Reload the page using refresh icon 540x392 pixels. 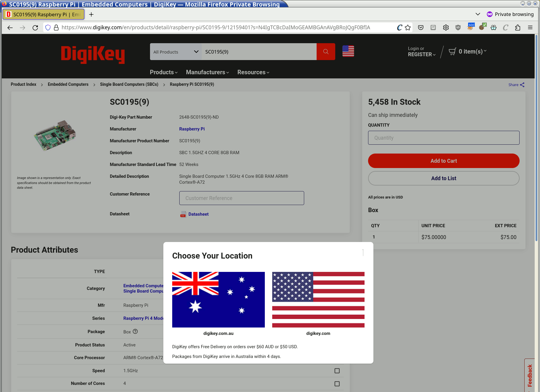pos(35,28)
